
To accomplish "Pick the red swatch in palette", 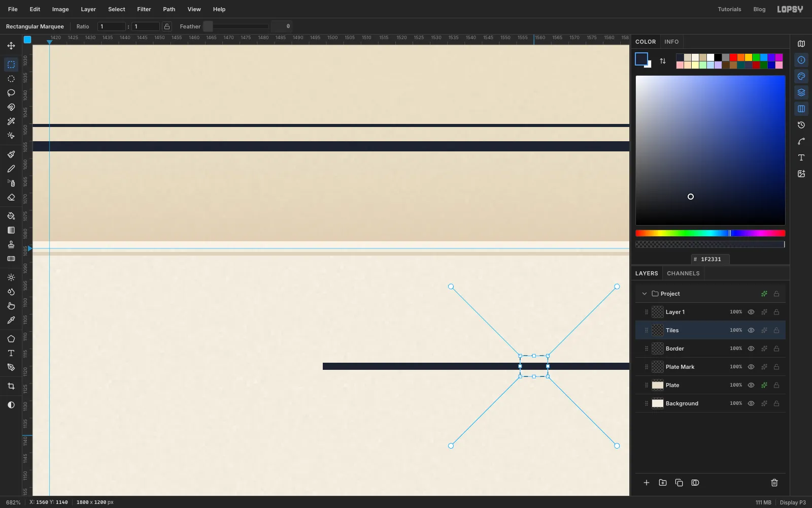I will pos(733,57).
